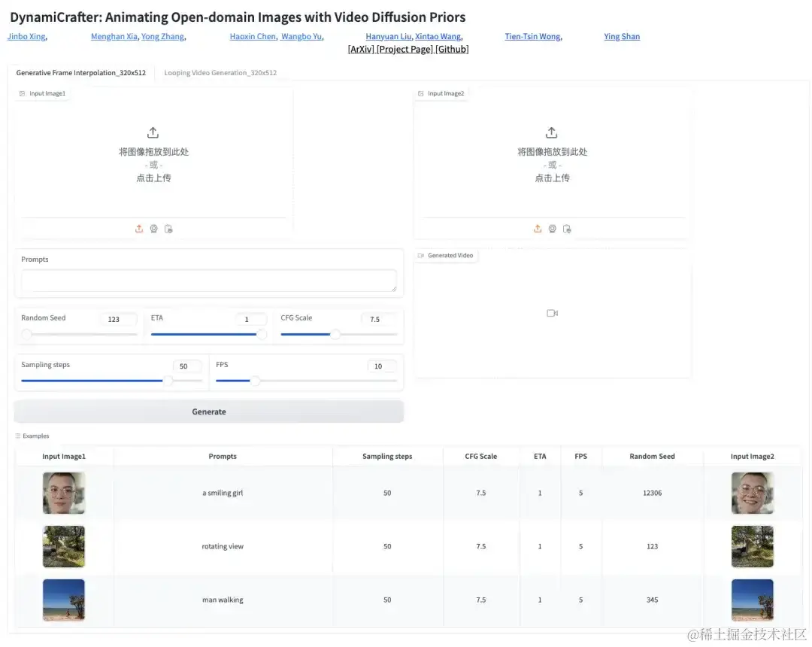Click Random Seed value 345 in examples

(653, 600)
